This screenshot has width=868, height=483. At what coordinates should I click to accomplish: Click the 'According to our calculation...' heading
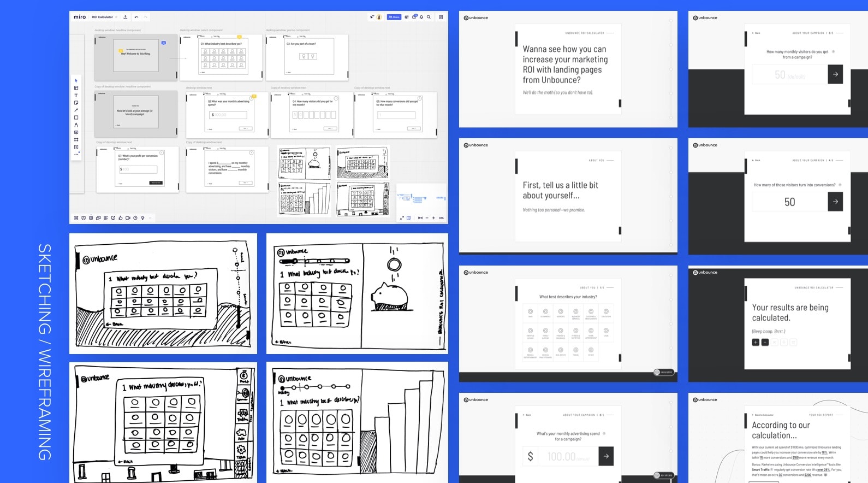tap(781, 430)
